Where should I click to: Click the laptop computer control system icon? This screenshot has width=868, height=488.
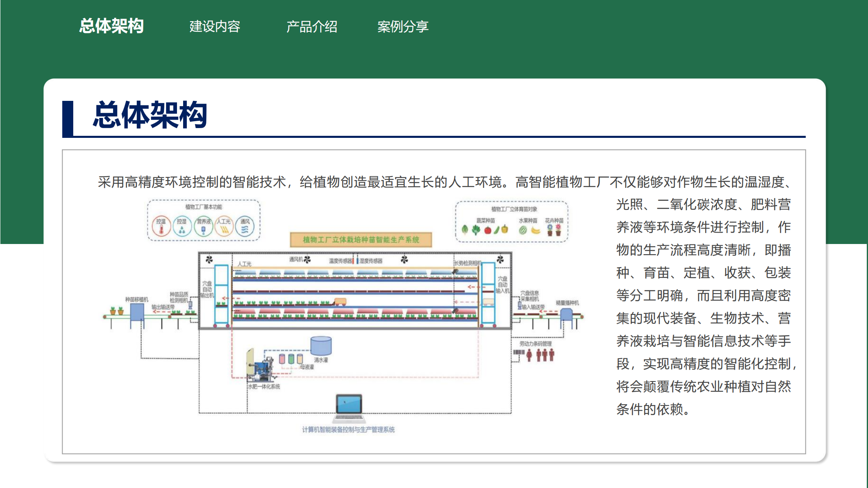click(x=349, y=407)
